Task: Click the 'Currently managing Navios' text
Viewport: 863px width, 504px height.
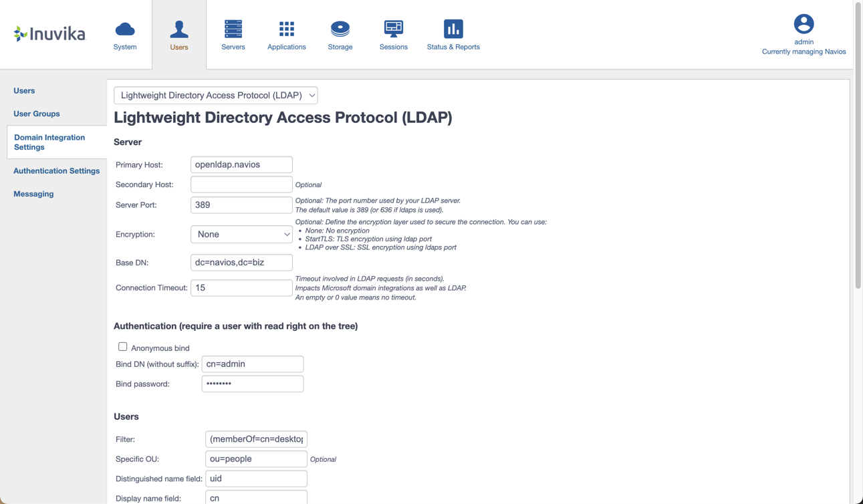Action: [x=804, y=51]
